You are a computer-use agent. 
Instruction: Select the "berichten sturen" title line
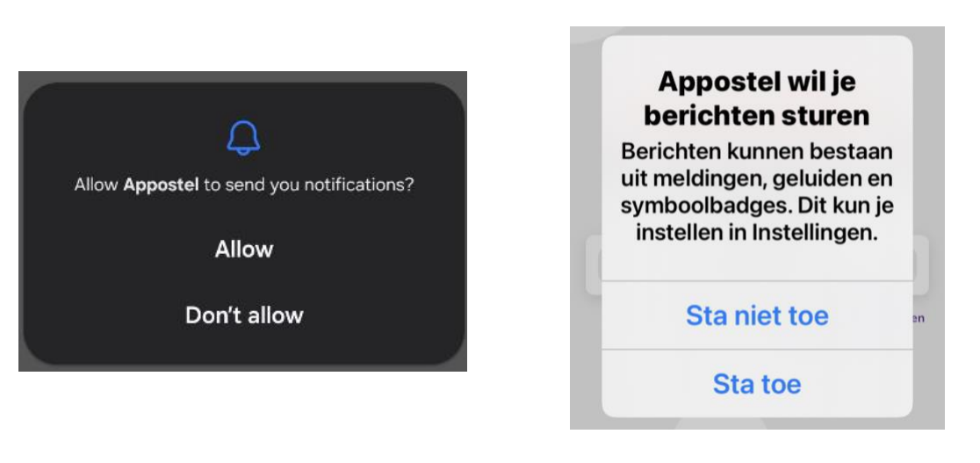[757, 115]
